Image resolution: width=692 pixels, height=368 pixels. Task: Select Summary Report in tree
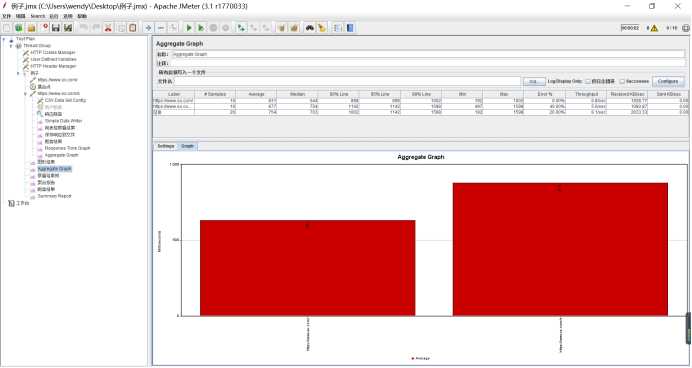(x=54, y=196)
